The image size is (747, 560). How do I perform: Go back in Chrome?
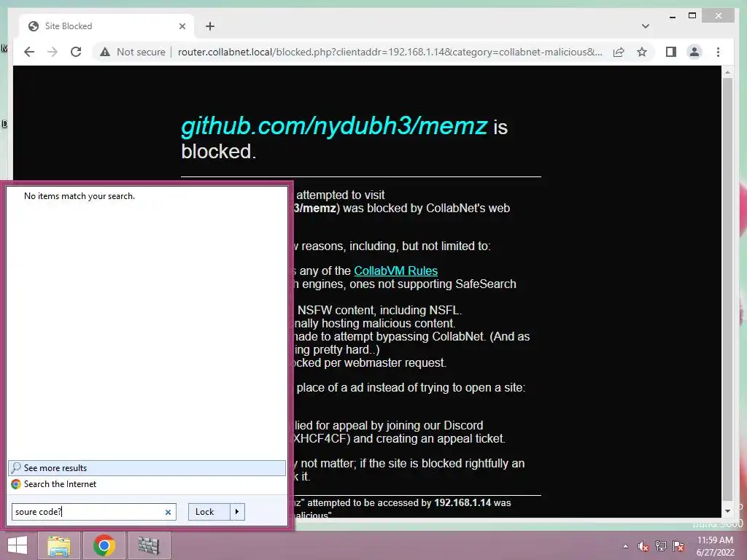pyautogui.click(x=29, y=52)
